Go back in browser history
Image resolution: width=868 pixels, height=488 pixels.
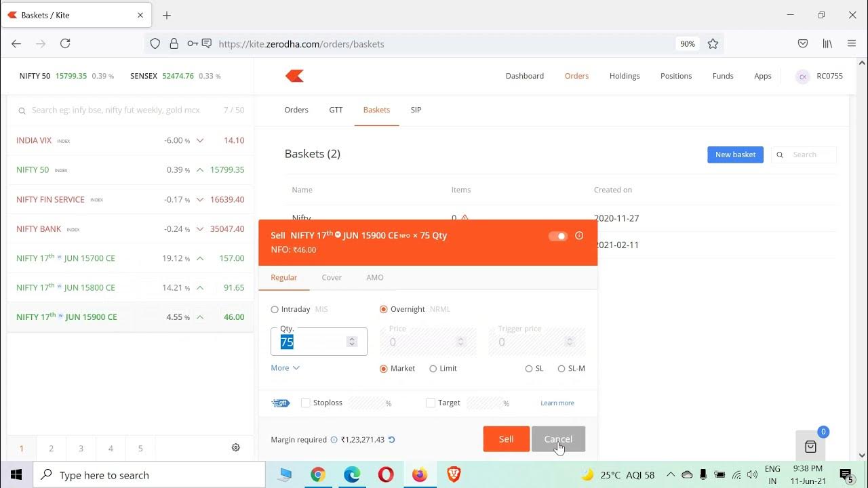16,43
